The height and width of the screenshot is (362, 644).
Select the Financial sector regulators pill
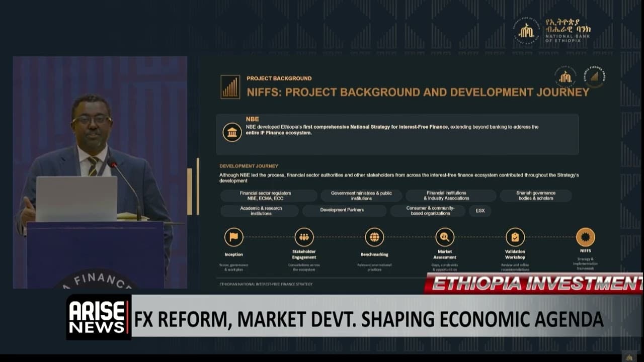(269, 196)
